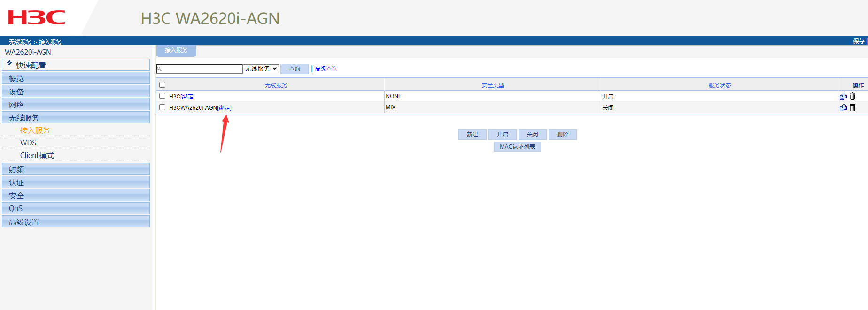Screen dimensions: 868x310
Task: Expand the 设备 menu section
Action: tap(76, 91)
